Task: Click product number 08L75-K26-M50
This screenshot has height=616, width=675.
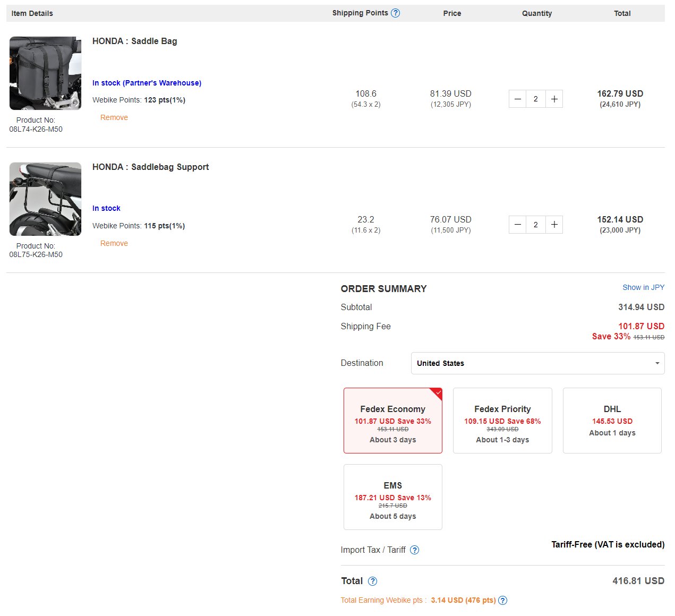Action: [x=36, y=254]
